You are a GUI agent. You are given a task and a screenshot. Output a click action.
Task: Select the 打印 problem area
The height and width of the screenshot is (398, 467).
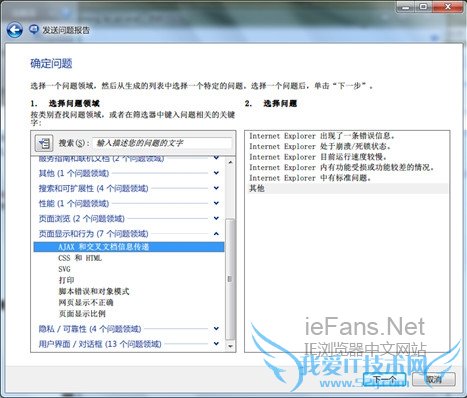(x=66, y=280)
